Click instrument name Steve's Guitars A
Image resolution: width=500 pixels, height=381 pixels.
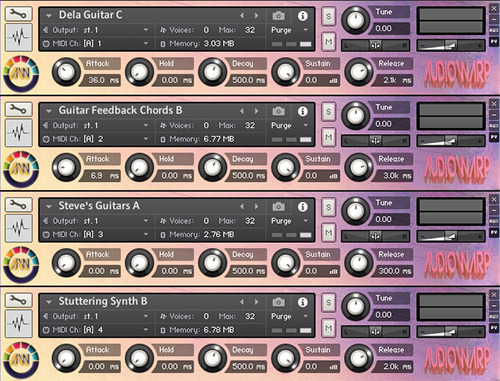(99, 206)
